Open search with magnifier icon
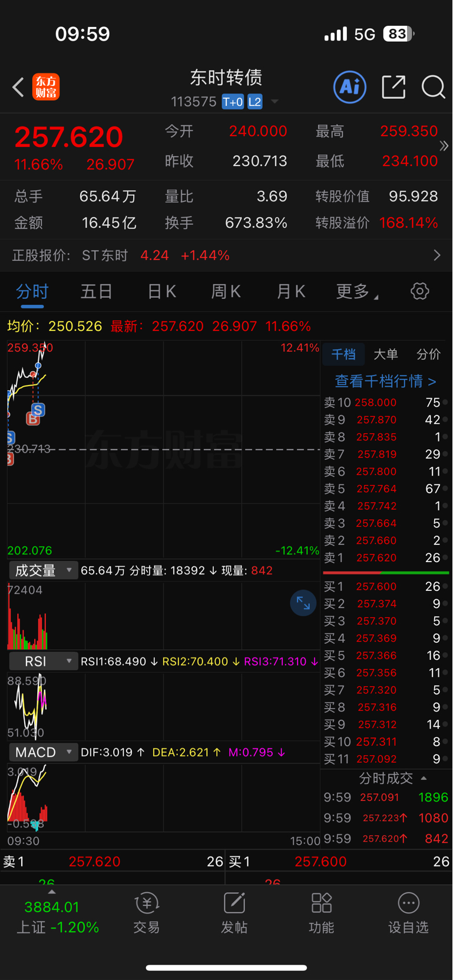 pos(433,87)
